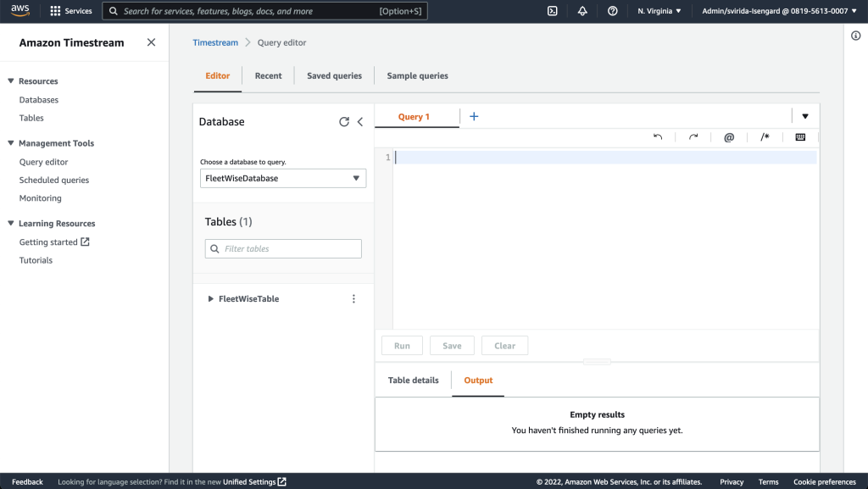This screenshot has width=868, height=489.
Task: Open the AWS help menu
Action: pos(612,11)
